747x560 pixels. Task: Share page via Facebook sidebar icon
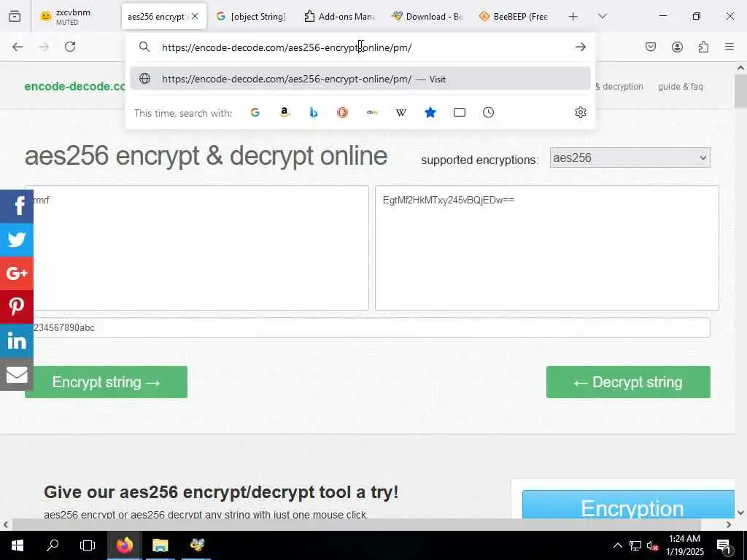(17, 206)
